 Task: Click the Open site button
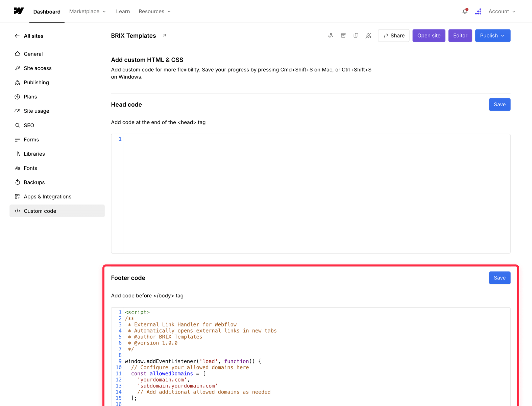[429, 36]
